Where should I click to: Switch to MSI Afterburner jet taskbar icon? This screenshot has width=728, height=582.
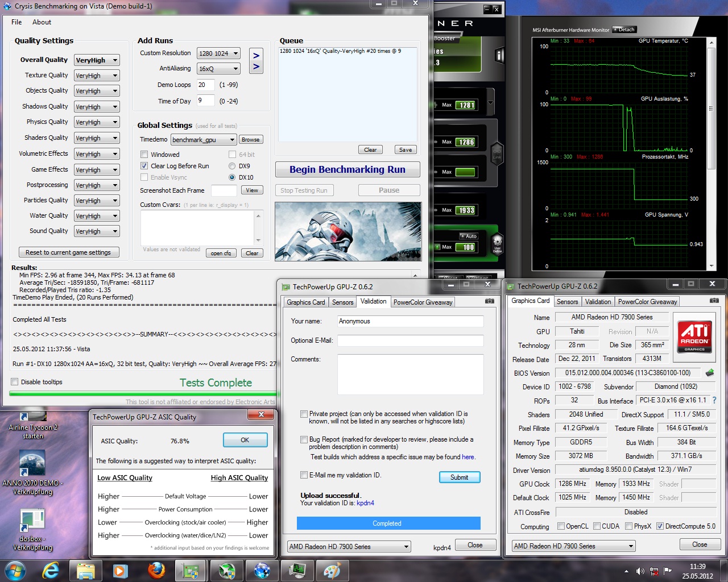tap(227, 570)
